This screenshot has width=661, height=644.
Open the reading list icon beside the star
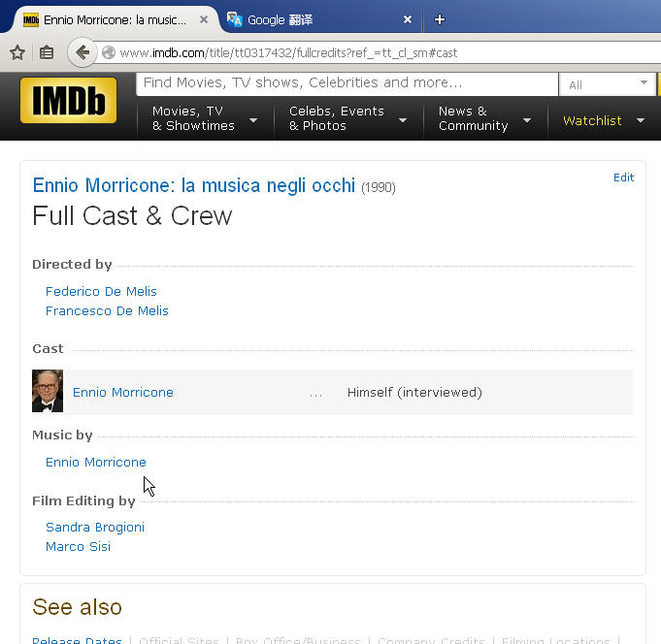tap(47, 52)
